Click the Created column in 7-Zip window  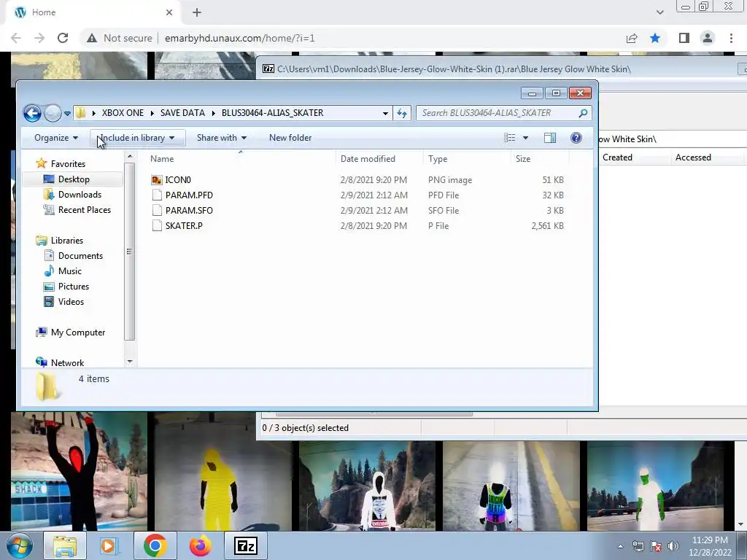tap(617, 157)
